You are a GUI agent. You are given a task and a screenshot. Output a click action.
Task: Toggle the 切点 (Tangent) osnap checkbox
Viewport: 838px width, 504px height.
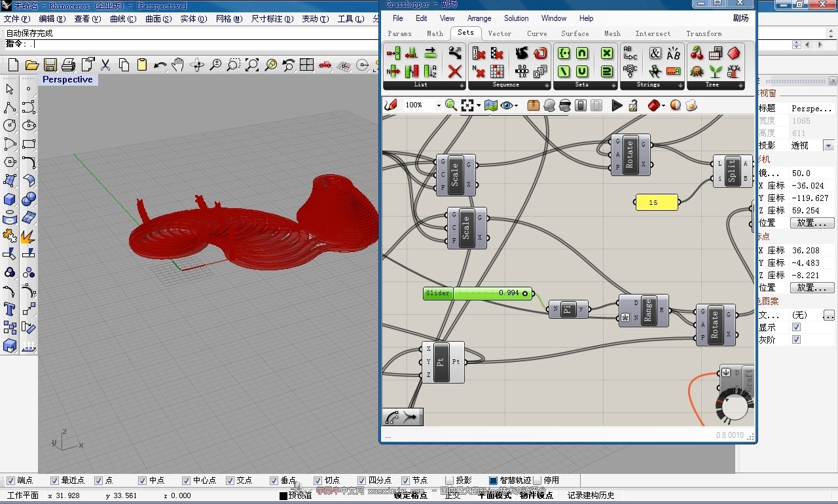[318, 480]
